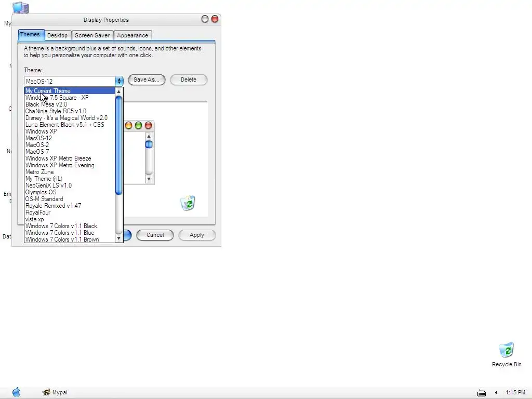Image resolution: width=532 pixels, height=399 pixels.
Task: Choose MacOS-12 in the theme list
Action: (70, 138)
